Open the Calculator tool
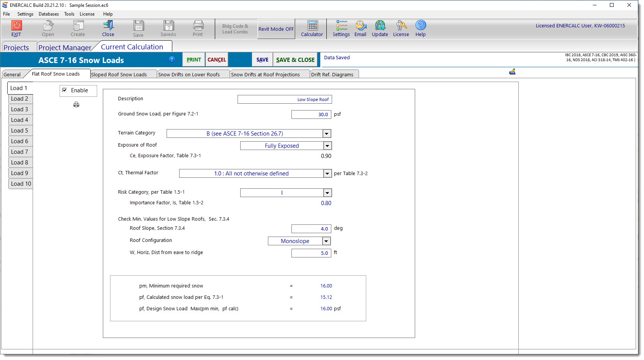Image resolution: width=644 pixels, height=360 pixels. pyautogui.click(x=312, y=26)
